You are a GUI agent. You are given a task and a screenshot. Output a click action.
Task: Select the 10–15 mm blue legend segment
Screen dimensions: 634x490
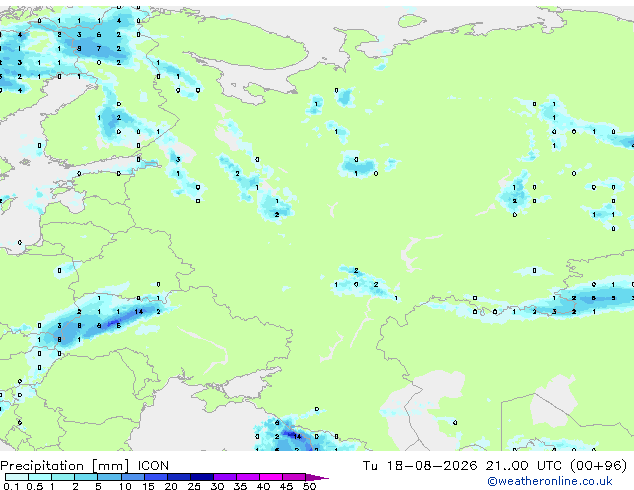[133, 477]
